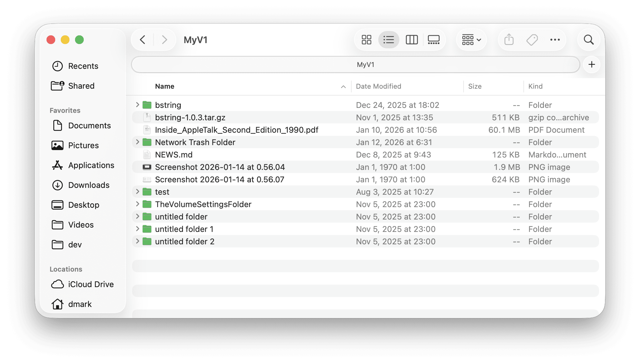Open the search icon
The height and width of the screenshot is (364, 640).
click(588, 40)
